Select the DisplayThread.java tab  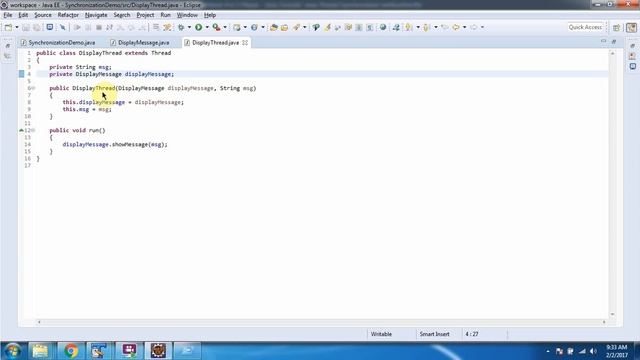coord(215,42)
